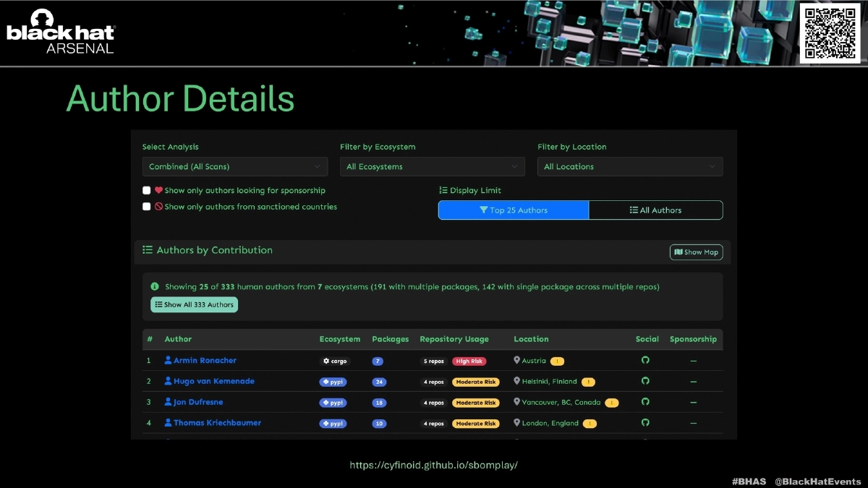Select the Top 25 Authors display option
Viewport: 868px width, 488px height.
514,210
